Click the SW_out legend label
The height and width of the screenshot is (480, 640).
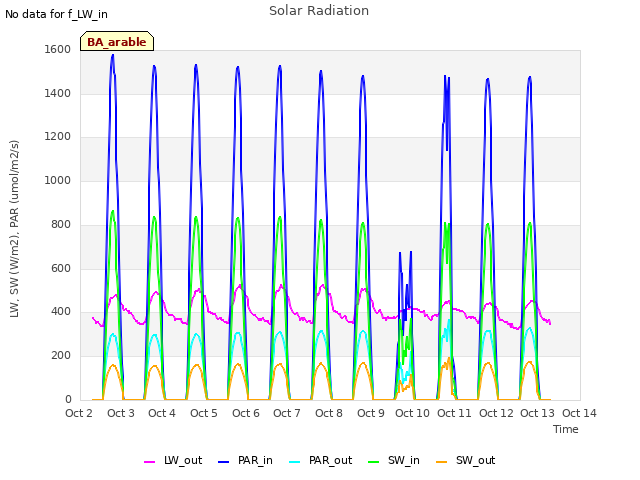[476, 460]
